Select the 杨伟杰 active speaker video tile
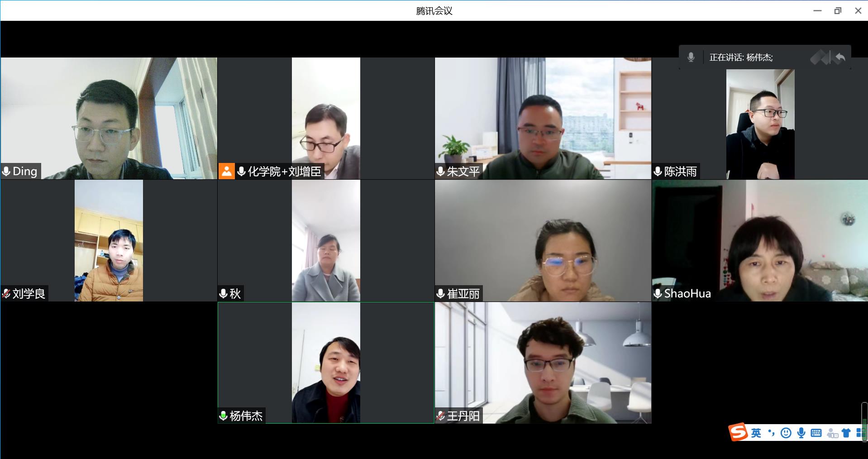 tap(326, 363)
